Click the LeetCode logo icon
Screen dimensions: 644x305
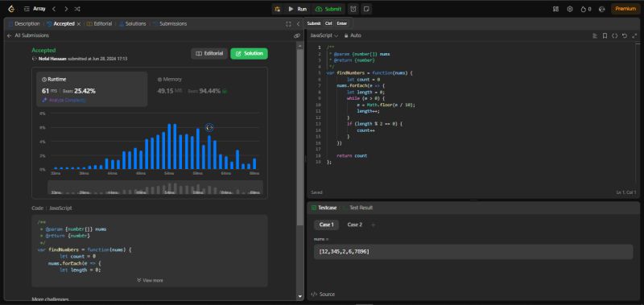pos(11,9)
